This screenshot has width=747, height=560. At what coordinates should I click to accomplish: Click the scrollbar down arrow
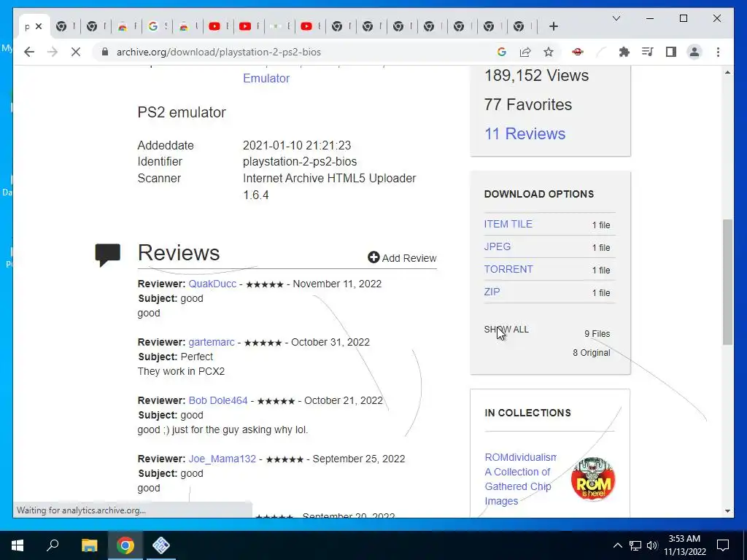pos(727,511)
